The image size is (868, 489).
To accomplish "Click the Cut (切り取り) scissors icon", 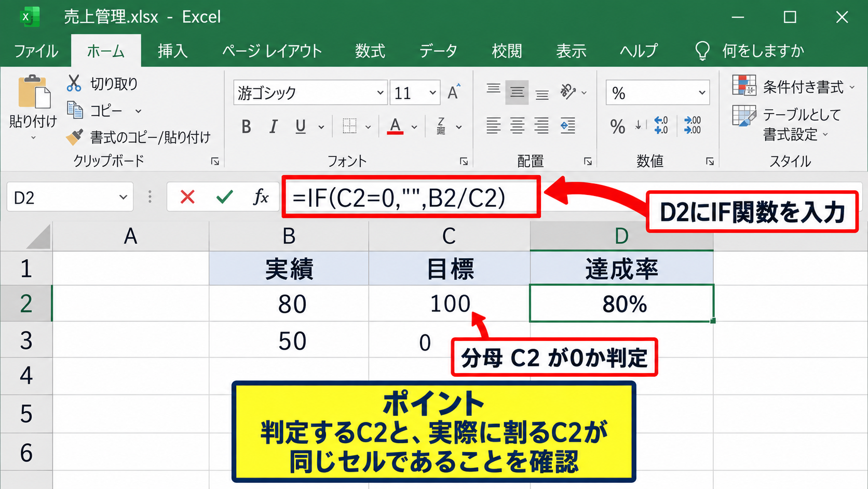I will [74, 83].
